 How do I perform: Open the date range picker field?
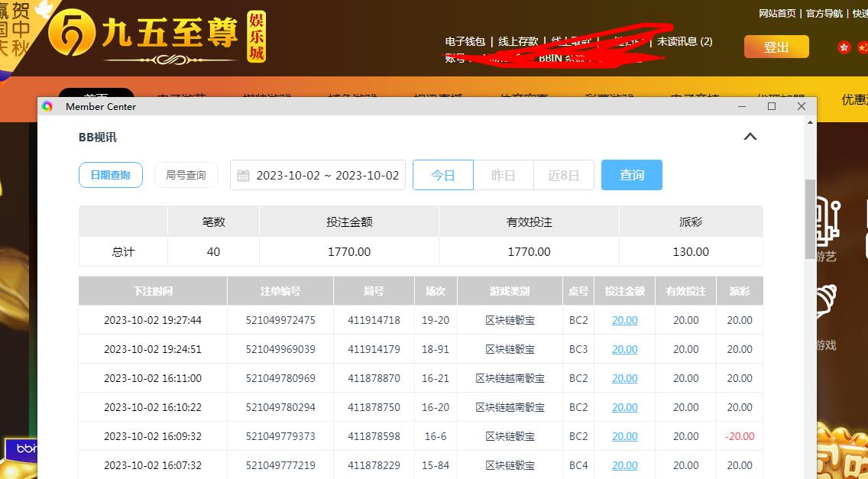[318, 175]
